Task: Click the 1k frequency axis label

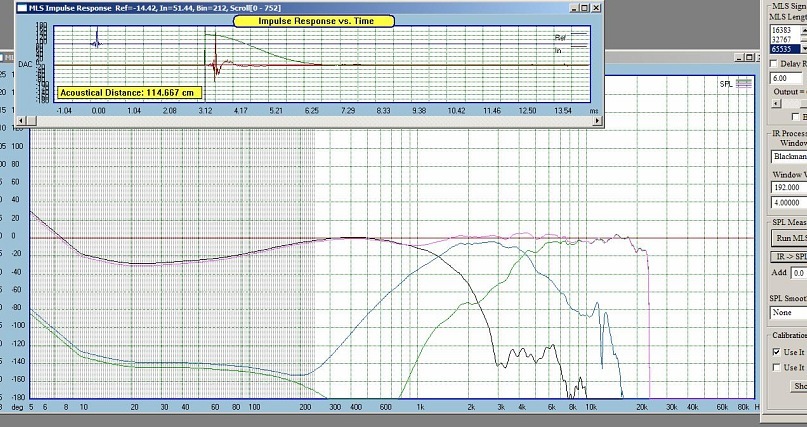Action: click(420, 407)
